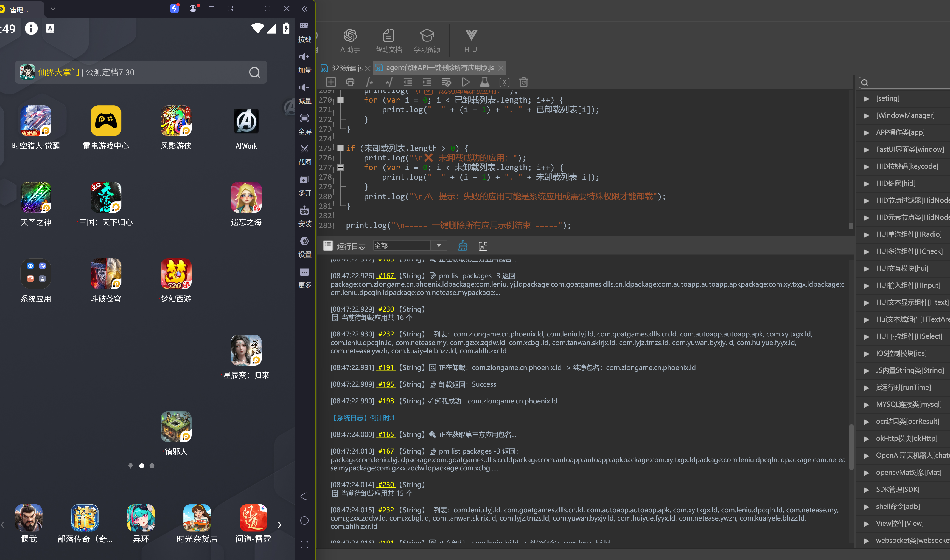
Task: Select the agent代理API一键删除所有应用版.js tab
Action: click(x=439, y=68)
